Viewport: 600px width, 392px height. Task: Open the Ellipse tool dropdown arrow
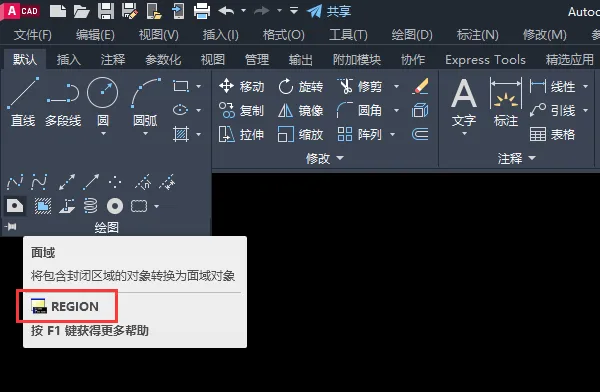[199, 110]
